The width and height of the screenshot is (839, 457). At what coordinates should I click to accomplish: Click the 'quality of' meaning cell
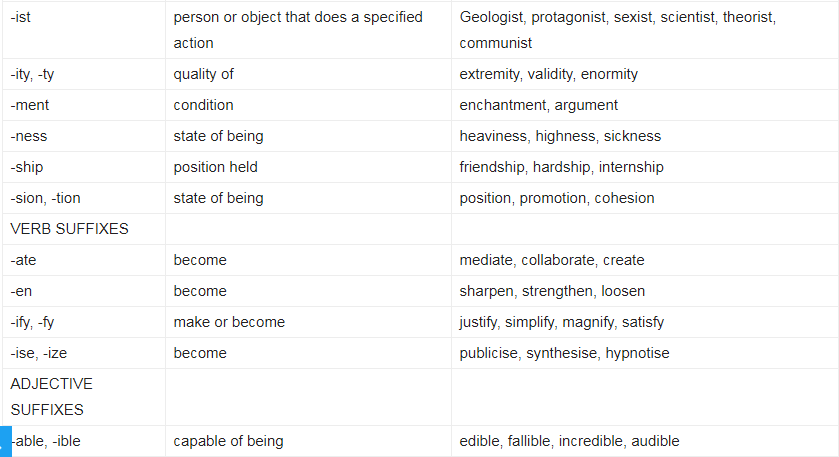(x=308, y=74)
